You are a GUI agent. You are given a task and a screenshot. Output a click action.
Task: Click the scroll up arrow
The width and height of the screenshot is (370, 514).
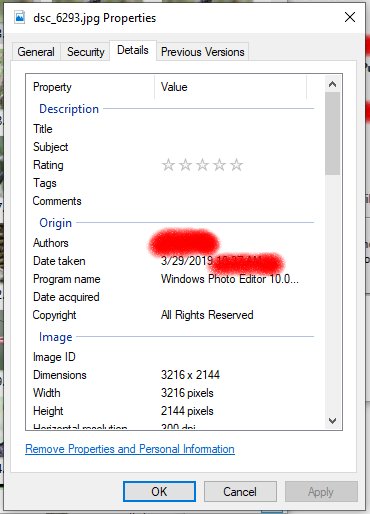[x=332, y=84]
